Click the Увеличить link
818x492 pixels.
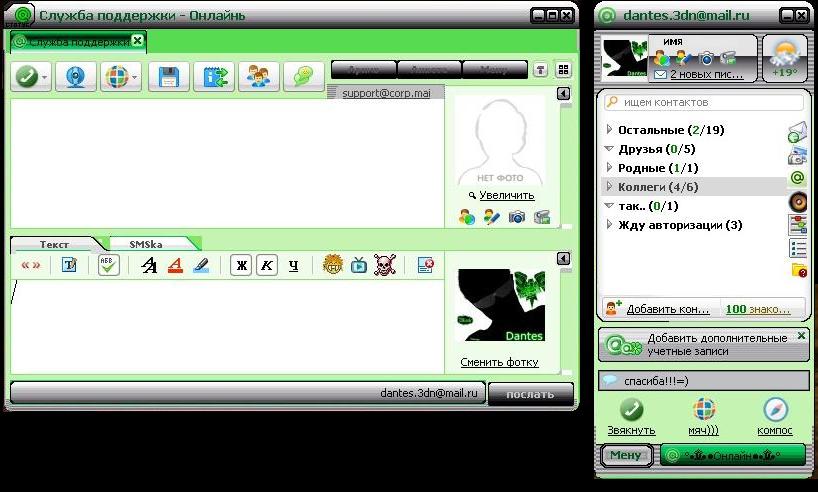tap(507, 195)
